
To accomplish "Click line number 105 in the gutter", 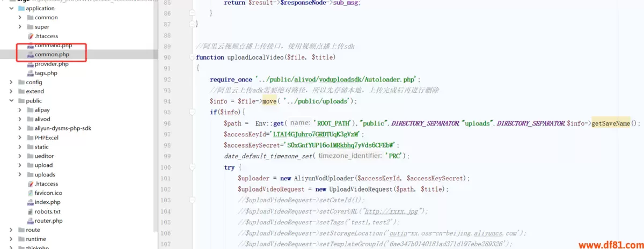I will point(166,222).
